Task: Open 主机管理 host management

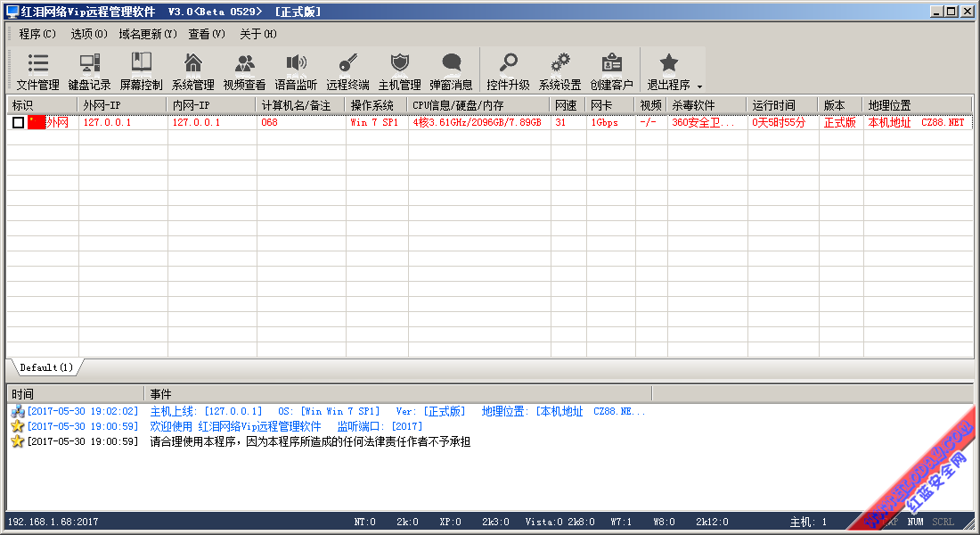Action: (x=399, y=71)
